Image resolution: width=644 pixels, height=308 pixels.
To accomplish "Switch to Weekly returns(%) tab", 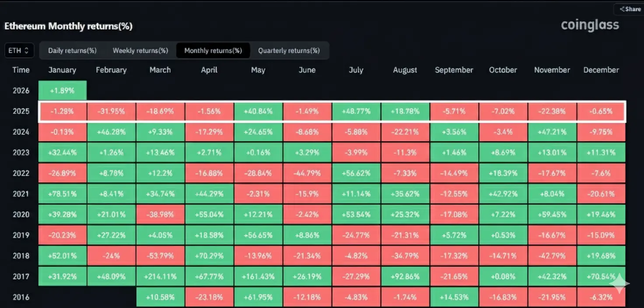I will (140, 50).
